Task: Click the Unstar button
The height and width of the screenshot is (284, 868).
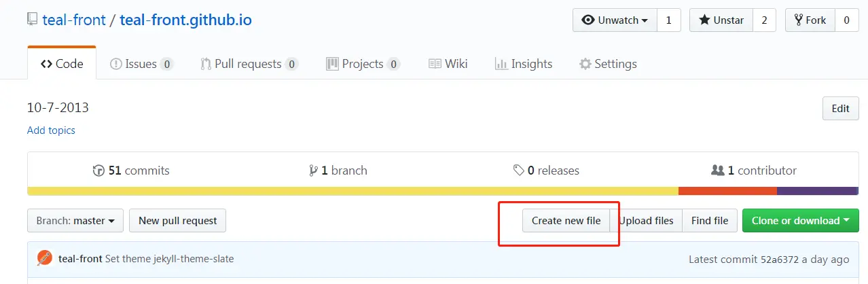Action: [721, 20]
